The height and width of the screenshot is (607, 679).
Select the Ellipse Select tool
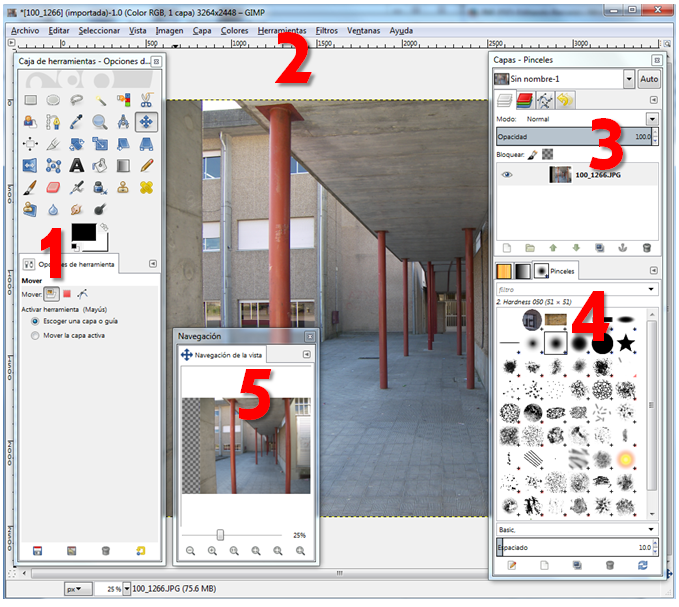click(x=53, y=100)
